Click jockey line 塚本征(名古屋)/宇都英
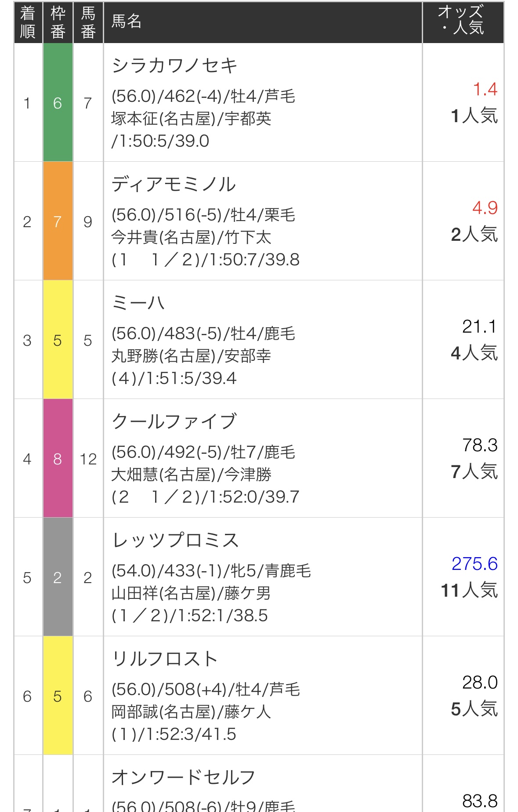 (x=191, y=119)
